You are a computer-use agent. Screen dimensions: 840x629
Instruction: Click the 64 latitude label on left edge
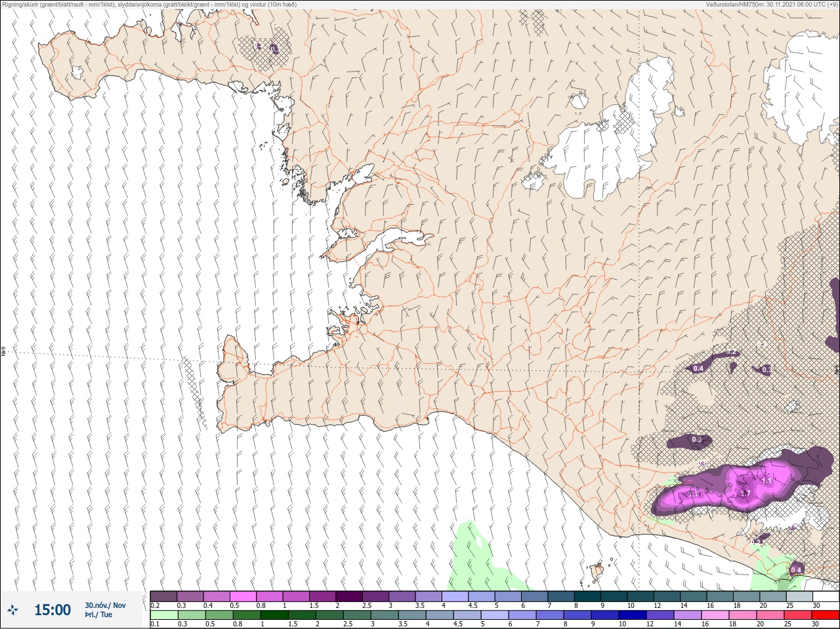tap(3, 353)
